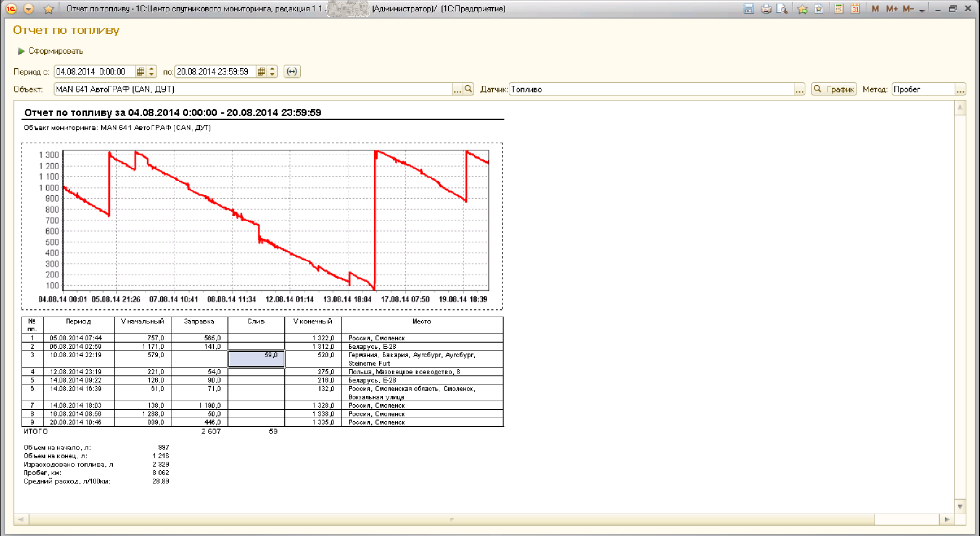
Task: Click the place cell Польша, Мазовецкое воеводство, 8
Action: click(x=422, y=371)
